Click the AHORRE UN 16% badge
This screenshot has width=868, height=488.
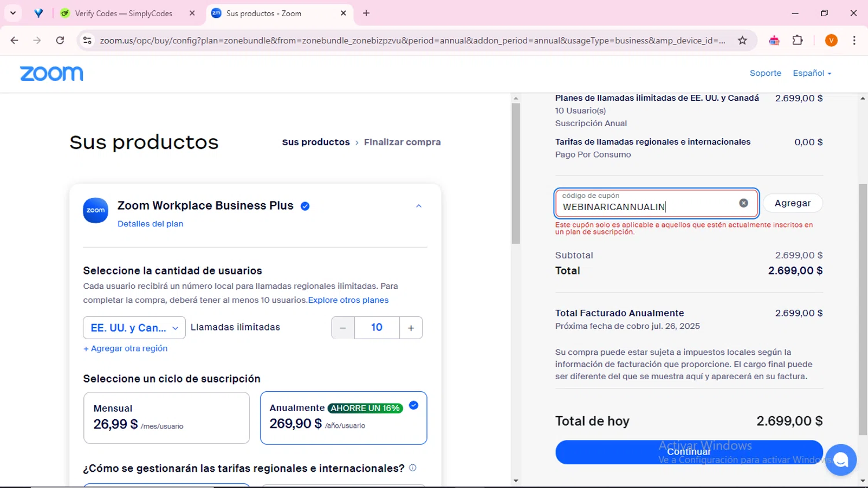pyautogui.click(x=365, y=408)
